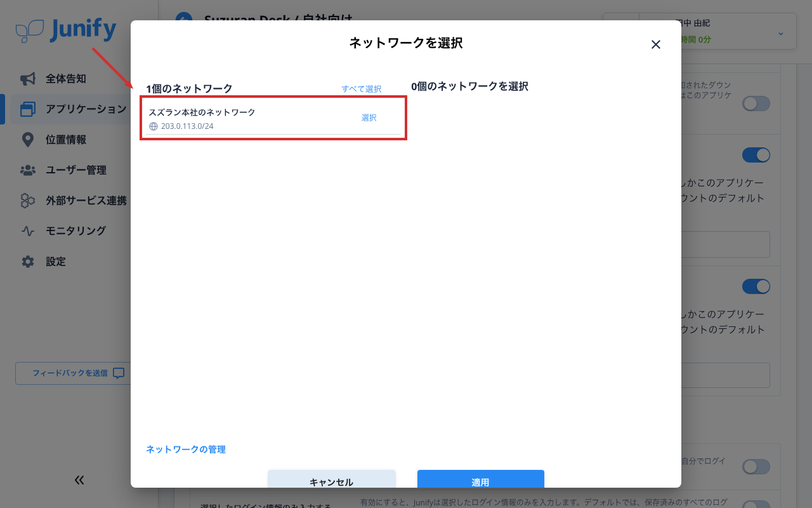Toggle the lower enabled blue switch
This screenshot has height=508, width=812.
[756, 286]
